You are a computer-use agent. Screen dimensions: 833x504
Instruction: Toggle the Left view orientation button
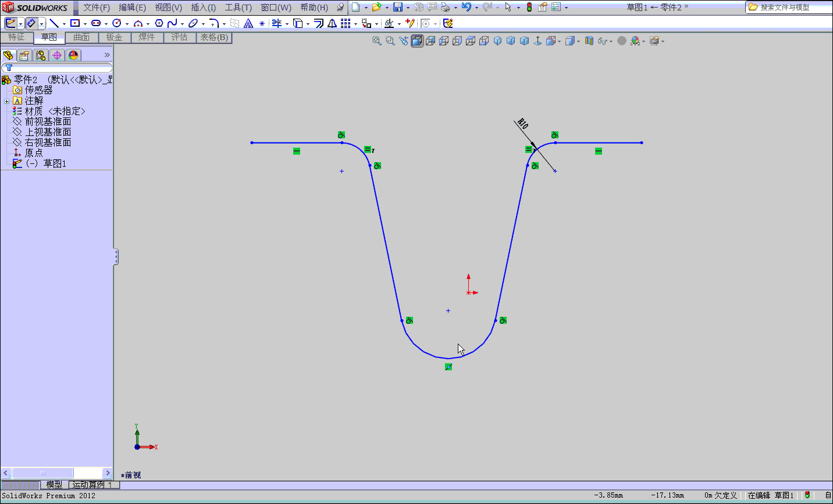point(444,41)
